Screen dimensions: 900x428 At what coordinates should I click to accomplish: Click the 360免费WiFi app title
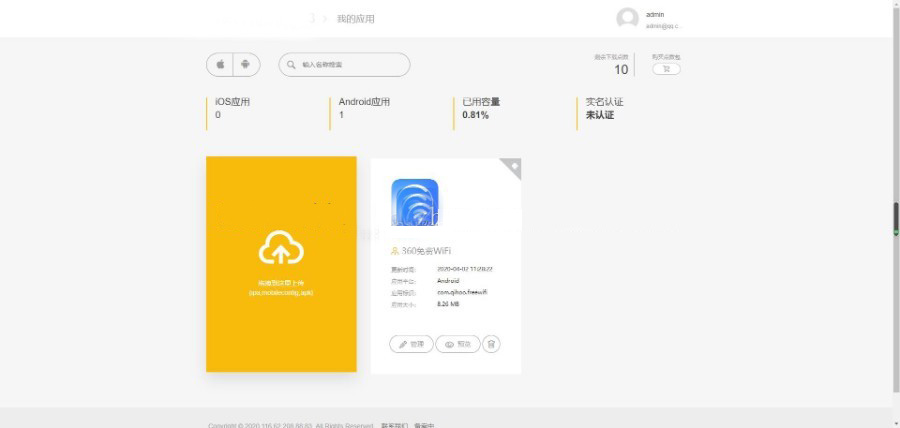pyautogui.click(x=427, y=251)
